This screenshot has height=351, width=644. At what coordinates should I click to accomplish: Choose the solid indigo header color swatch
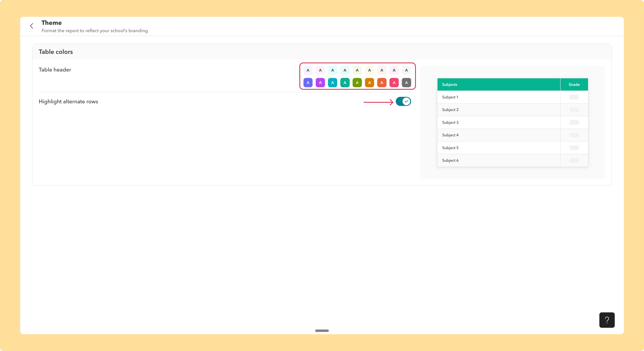coord(308,83)
